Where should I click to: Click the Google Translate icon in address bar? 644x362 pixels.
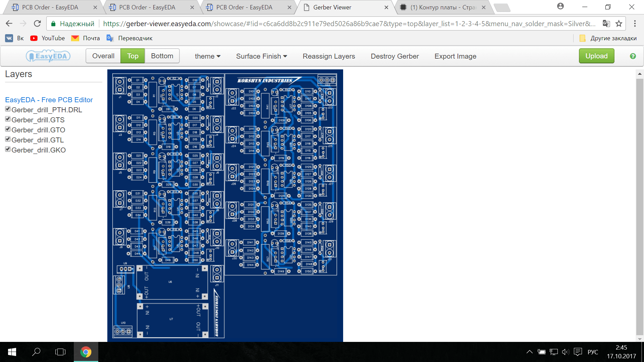606,23
